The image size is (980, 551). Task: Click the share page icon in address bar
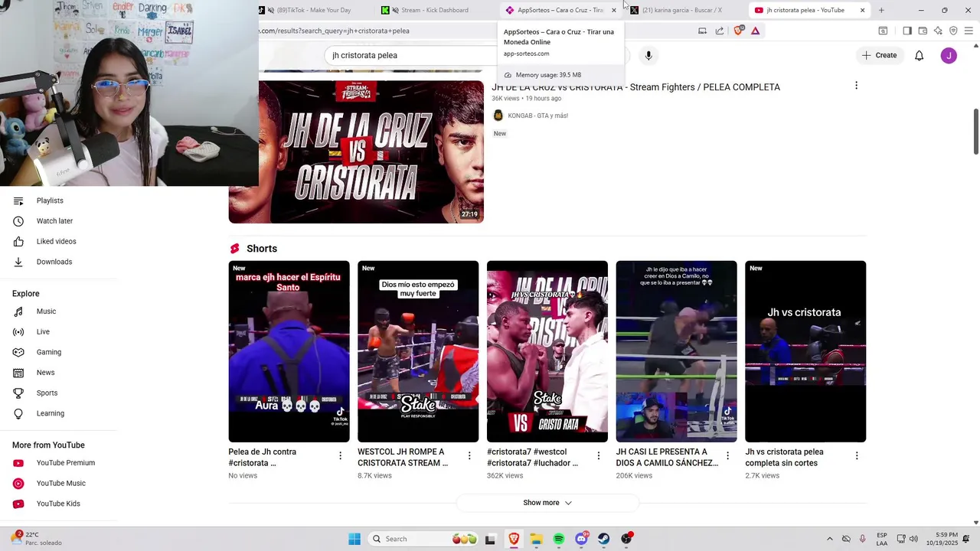pos(720,31)
